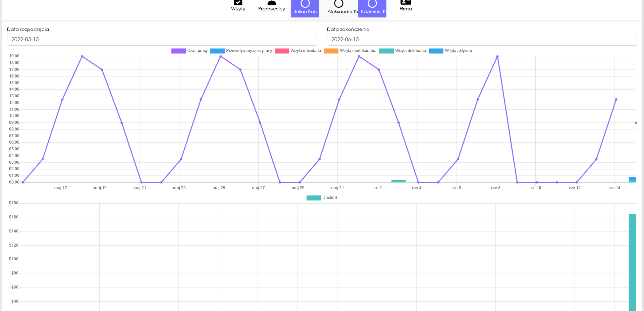Click the orange Wizyta niedokonana swatch
The height and width of the screenshot is (311, 644).
coord(331,51)
